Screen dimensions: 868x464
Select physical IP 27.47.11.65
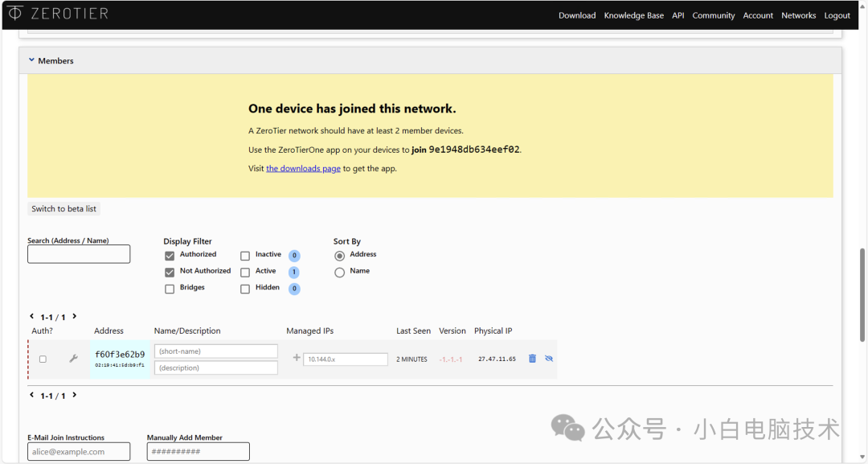pos(497,359)
